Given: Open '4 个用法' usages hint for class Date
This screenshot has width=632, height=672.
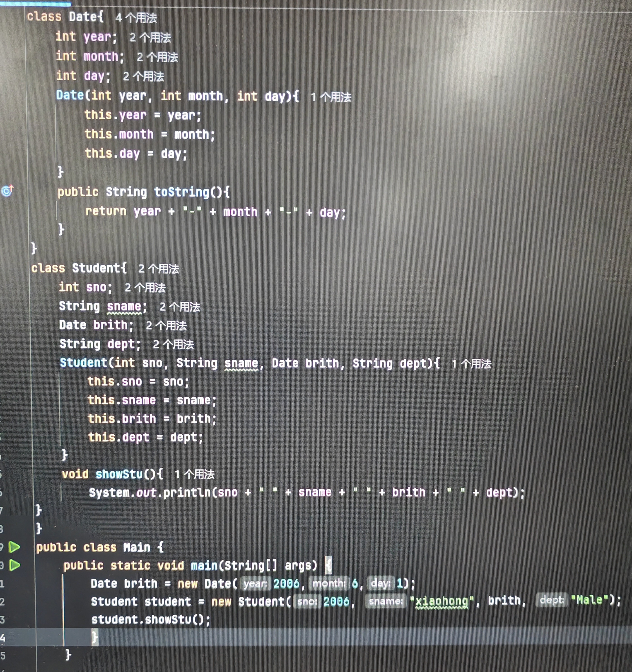Looking at the screenshot, I should pos(136,18).
